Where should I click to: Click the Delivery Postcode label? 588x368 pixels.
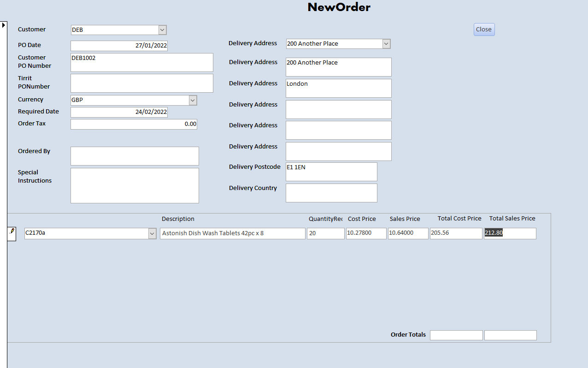(255, 167)
